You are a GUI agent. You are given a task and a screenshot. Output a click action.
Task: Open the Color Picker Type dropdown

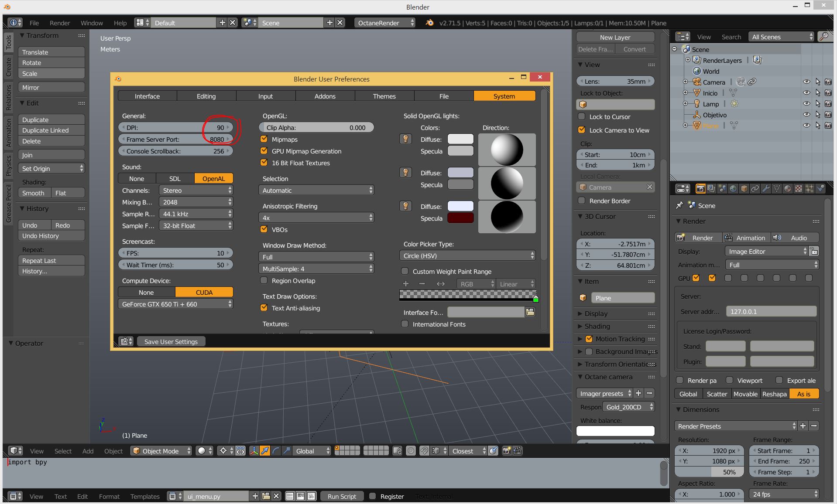(x=467, y=255)
